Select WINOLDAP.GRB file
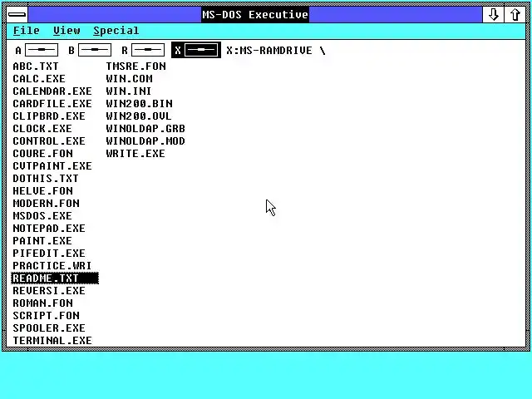The height and width of the screenshot is (399, 532). (x=145, y=129)
